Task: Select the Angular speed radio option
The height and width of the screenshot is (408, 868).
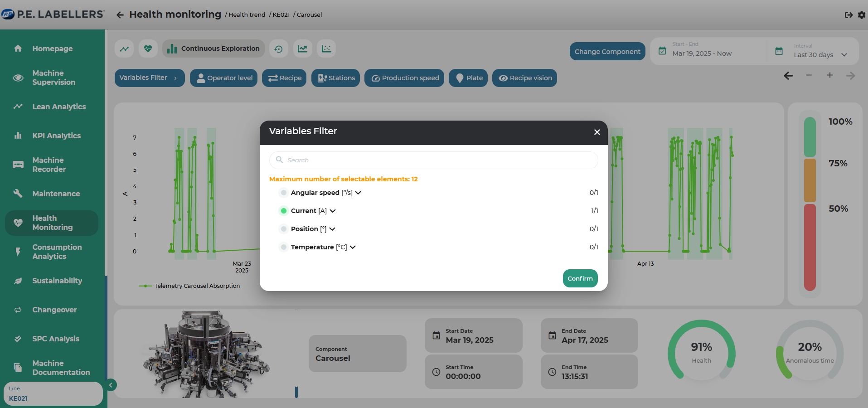Action: coord(284,193)
